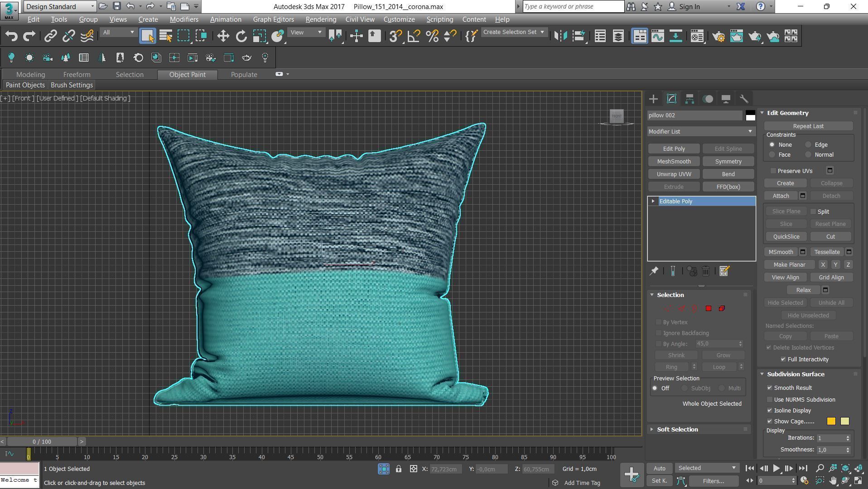Activate the Unlink Selection tool

(x=68, y=36)
